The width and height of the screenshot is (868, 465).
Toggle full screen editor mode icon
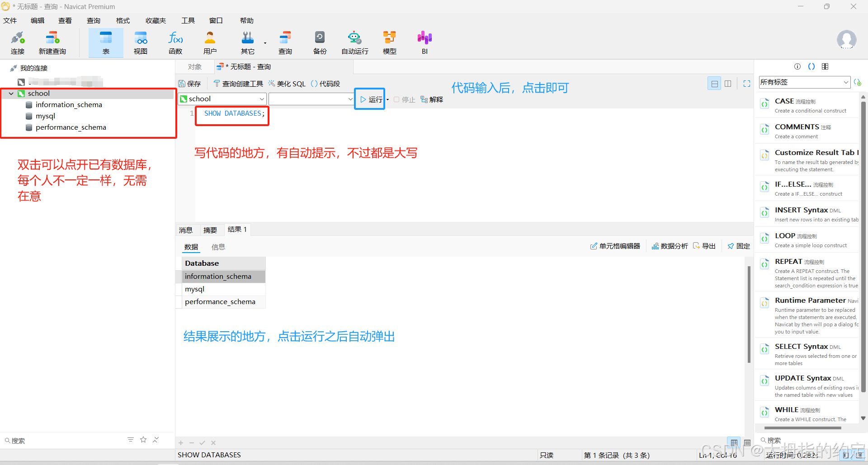(746, 84)
